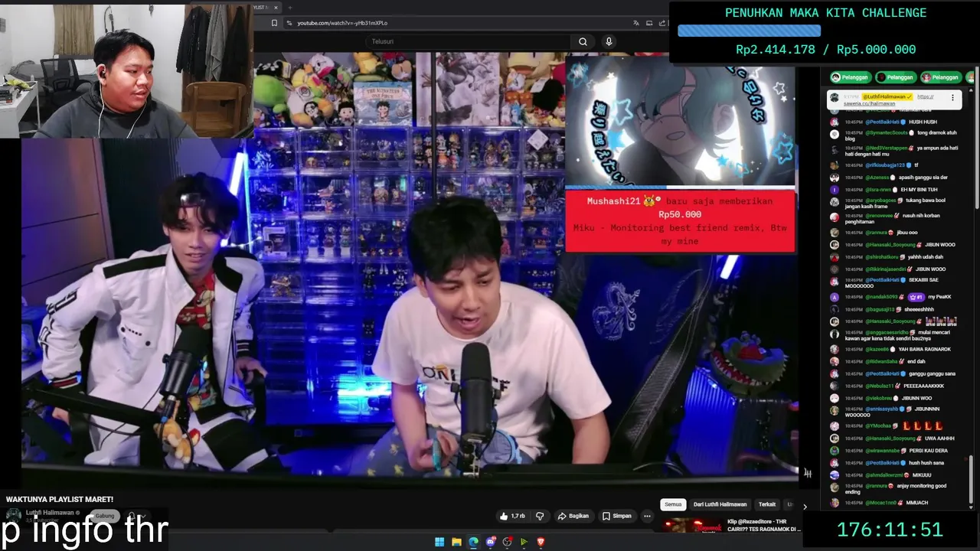The image size is (980, 551).
Task: Select the Terkait filter chip
Action: pos(767,504)
